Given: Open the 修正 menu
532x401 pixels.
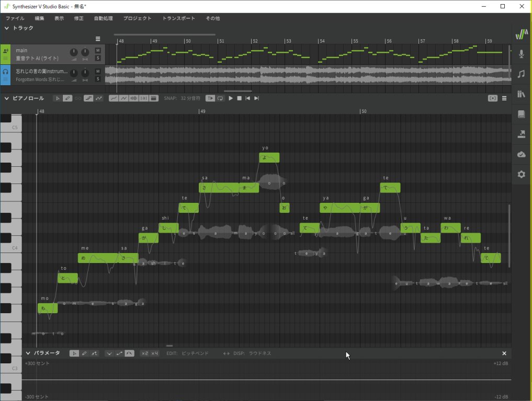Looking at the screenshot, I should click(x=78, y=18).
